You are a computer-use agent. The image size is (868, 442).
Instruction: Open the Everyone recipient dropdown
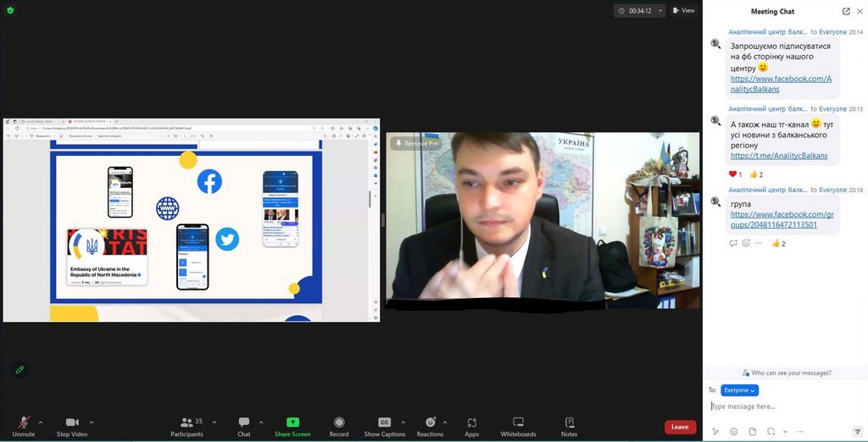(x=739, y=390)
